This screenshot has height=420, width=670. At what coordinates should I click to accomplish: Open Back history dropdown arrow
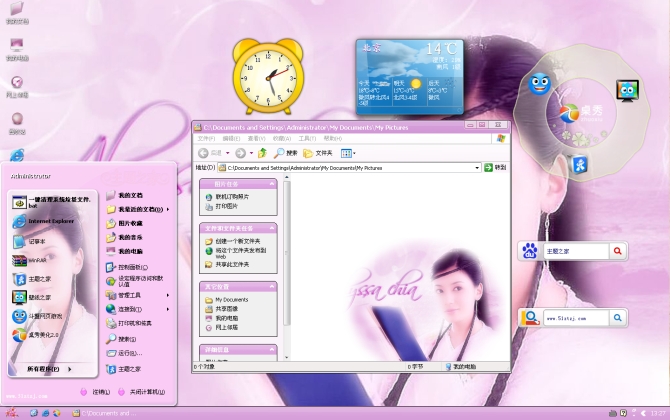[227, 153]
